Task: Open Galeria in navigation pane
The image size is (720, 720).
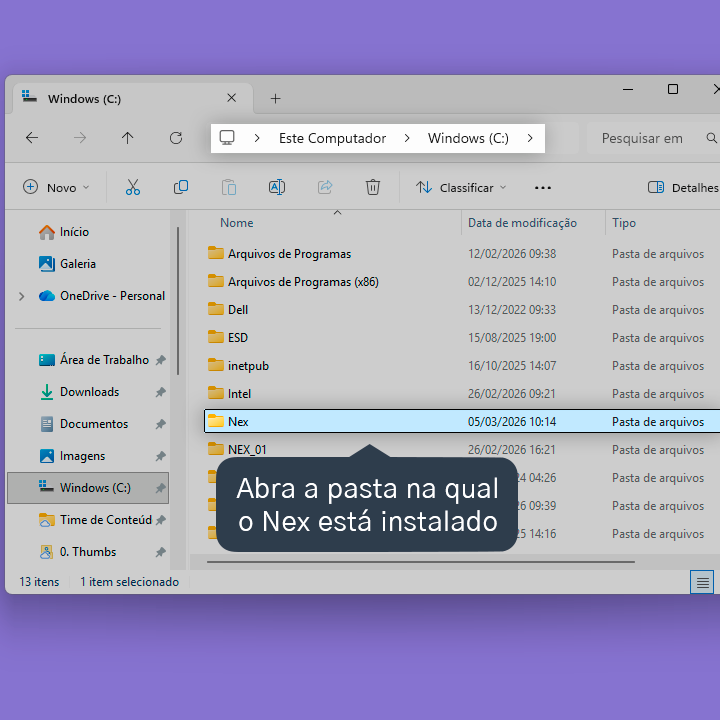Action: coord(68,264)
